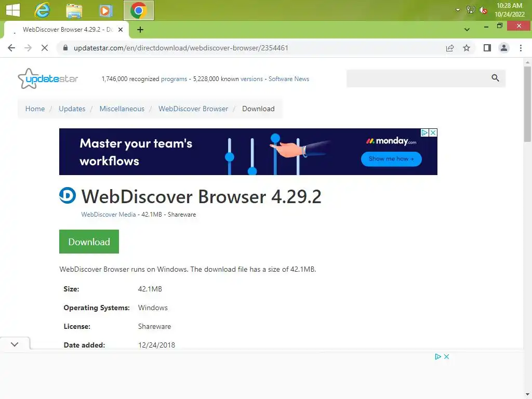Go to the Home breadcrumb
The width and height of the screenshot is (532, 399).
35,109
